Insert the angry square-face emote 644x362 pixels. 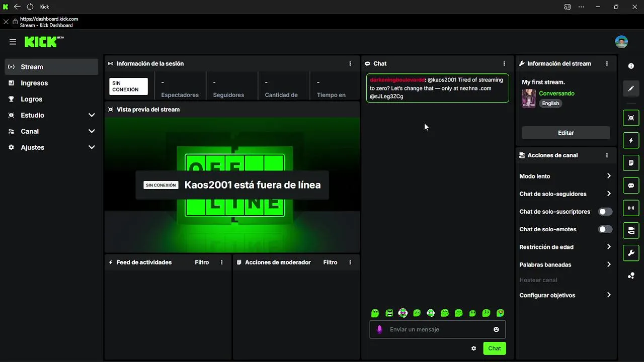click(389, 313)
